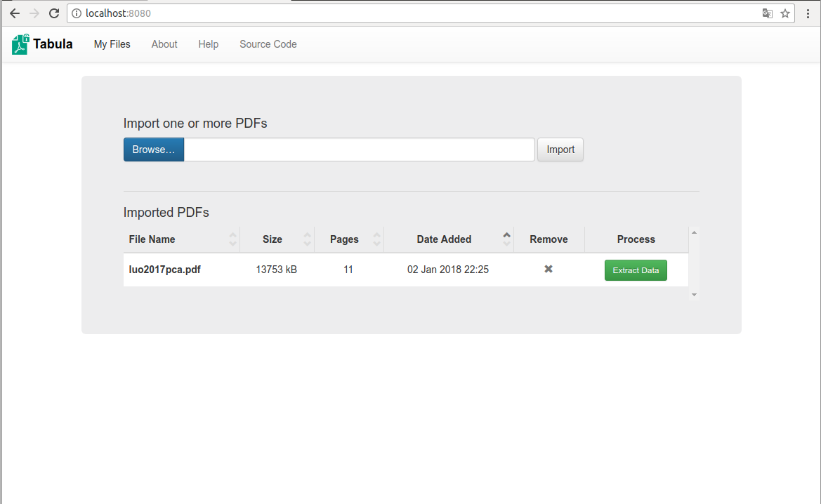Open the Source Code nav link
The image size is (821, 504).
268,44
